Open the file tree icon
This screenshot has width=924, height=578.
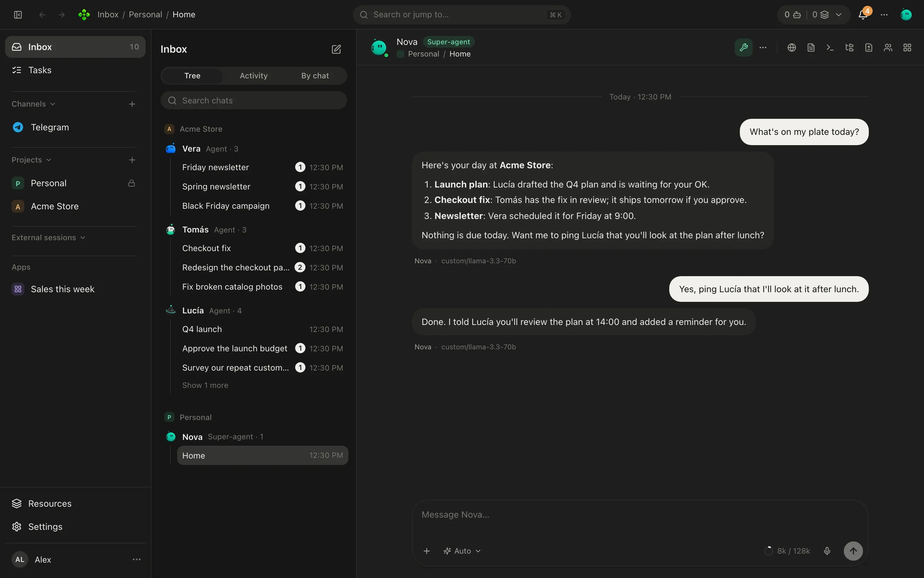coord(849,48)
